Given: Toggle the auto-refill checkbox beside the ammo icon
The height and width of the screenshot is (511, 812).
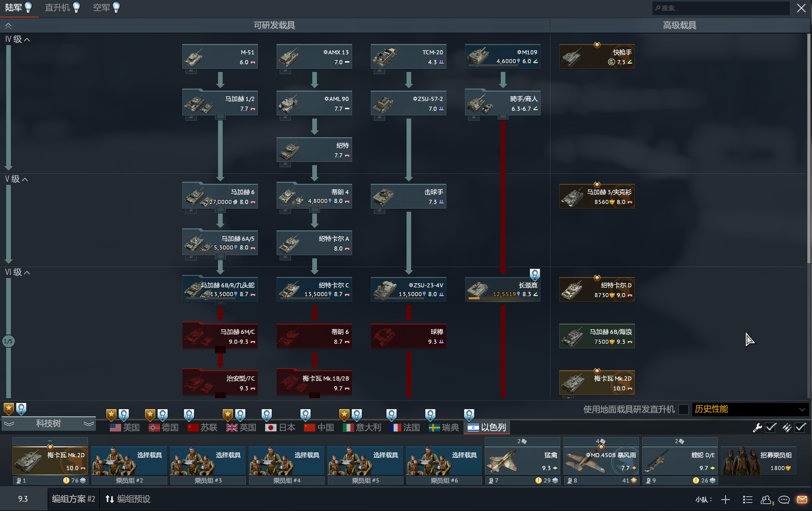Looking at the screenshot, I should (x=801, y=427).
